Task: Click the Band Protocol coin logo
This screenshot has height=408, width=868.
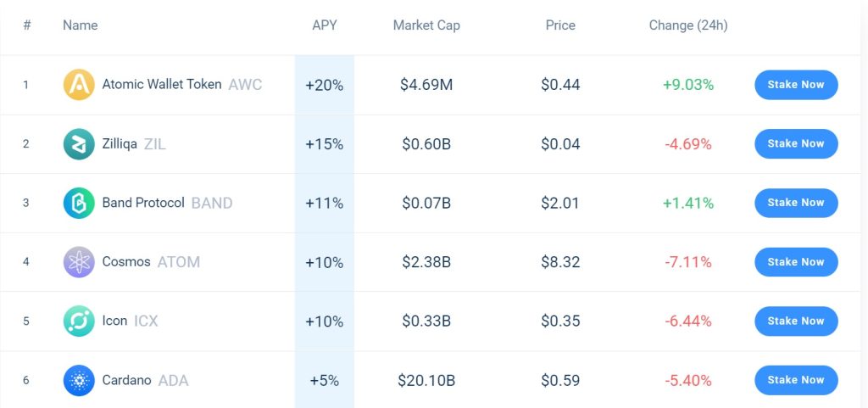Action: [x=79, y=204]
